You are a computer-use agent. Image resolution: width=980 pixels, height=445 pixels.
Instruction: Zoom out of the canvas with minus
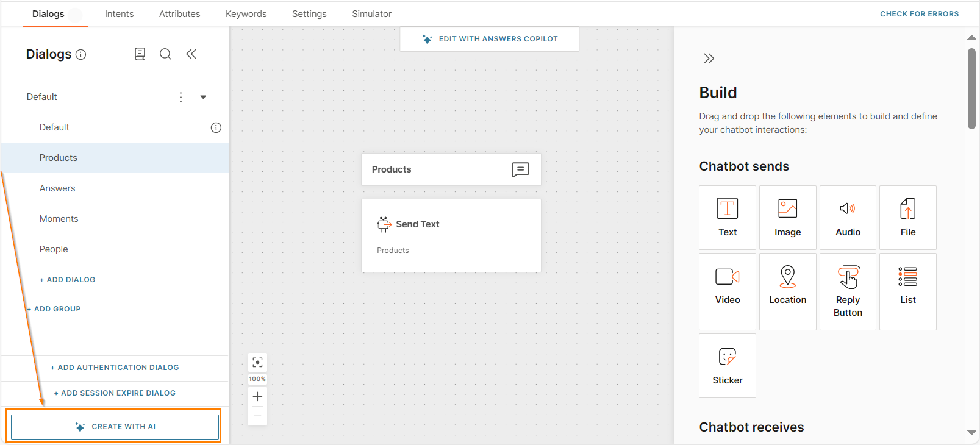(x=258, y=416)
